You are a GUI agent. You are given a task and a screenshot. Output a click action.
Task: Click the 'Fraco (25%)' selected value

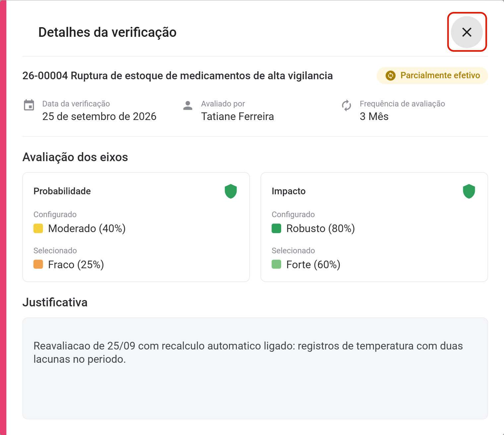(76, 265)
